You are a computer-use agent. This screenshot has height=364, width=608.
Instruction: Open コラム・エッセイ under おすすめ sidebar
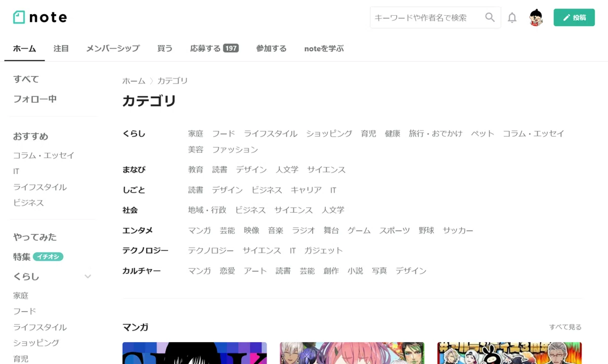pos(44,155)
